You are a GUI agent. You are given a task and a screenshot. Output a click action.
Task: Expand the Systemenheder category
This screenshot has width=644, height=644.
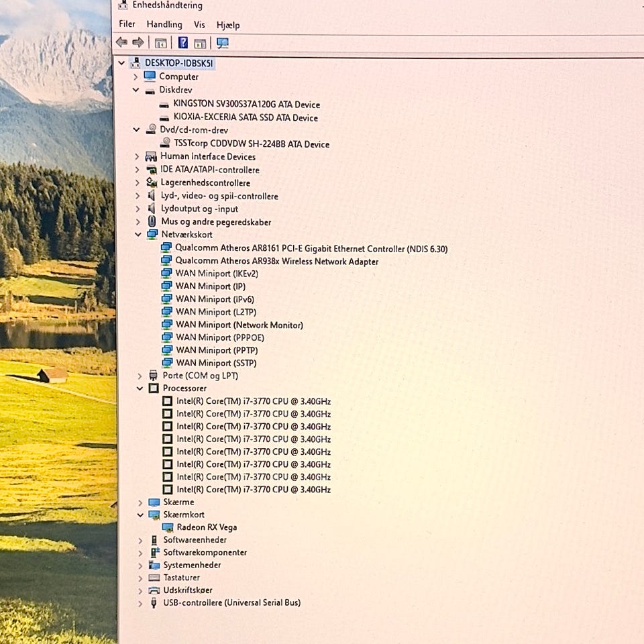coord(140,566)
